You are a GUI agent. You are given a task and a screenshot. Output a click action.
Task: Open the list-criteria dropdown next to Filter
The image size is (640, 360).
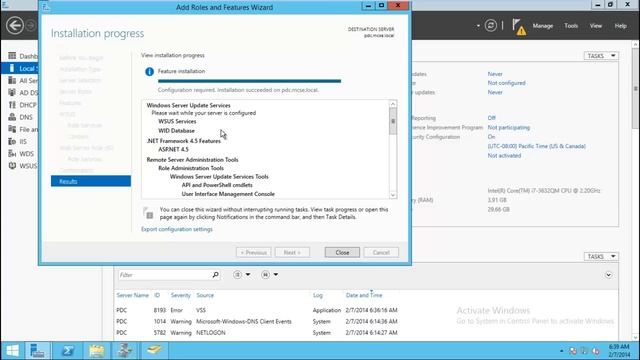tap(242, 275)
